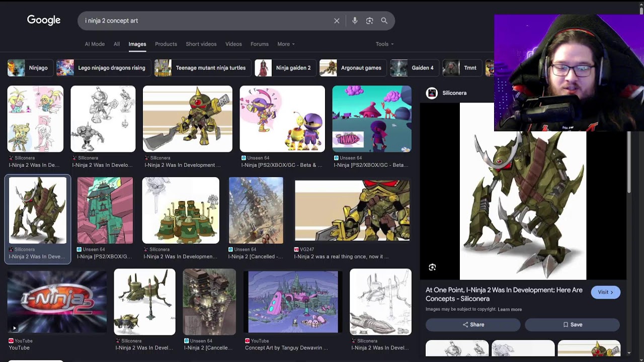Open the Learn more copyright link
The image size is (644, 362).
pyautogui.click(x=510, y=309)
